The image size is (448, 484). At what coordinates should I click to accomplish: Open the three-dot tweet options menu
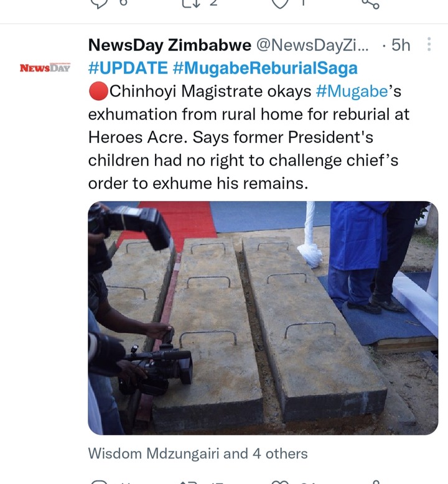coord(429,44)
